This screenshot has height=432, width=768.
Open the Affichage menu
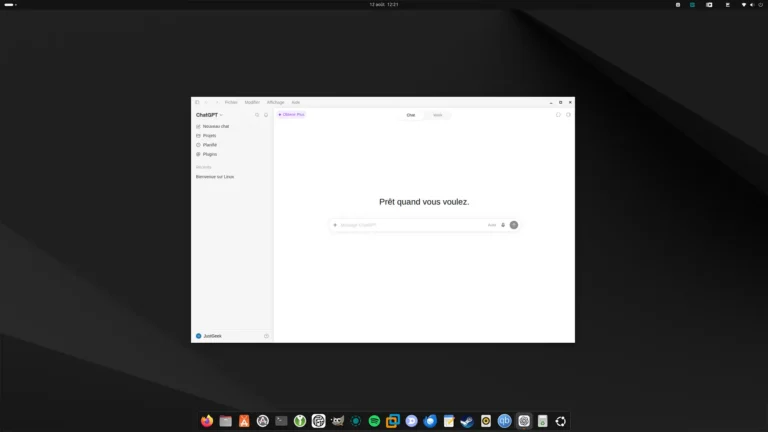tap(275, 102)
